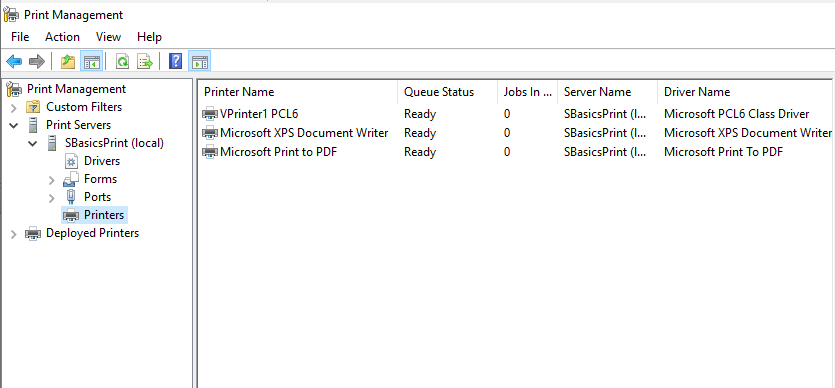Screen dimensions: 835x388
Task: Click the Forward arrow toolbar icon
Action: click(36, 62)
